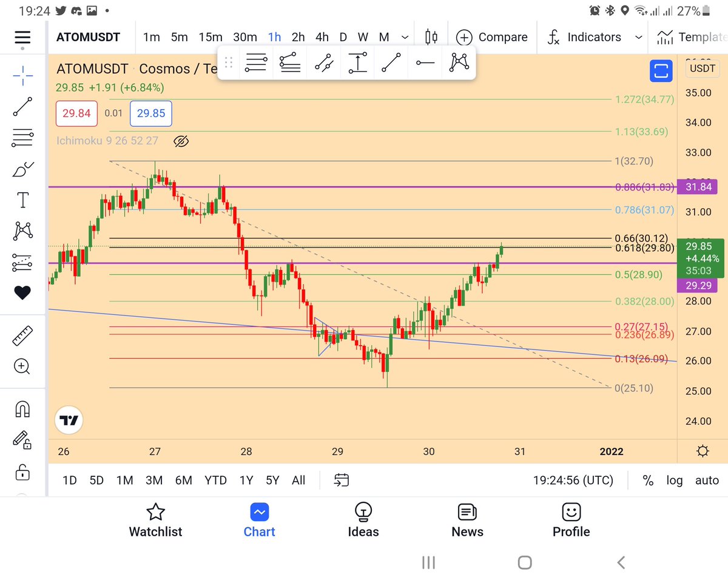Switch to 30m timeframe
Image resolution: width=728 pixels, height=583 pixels.
coord(245,37)
